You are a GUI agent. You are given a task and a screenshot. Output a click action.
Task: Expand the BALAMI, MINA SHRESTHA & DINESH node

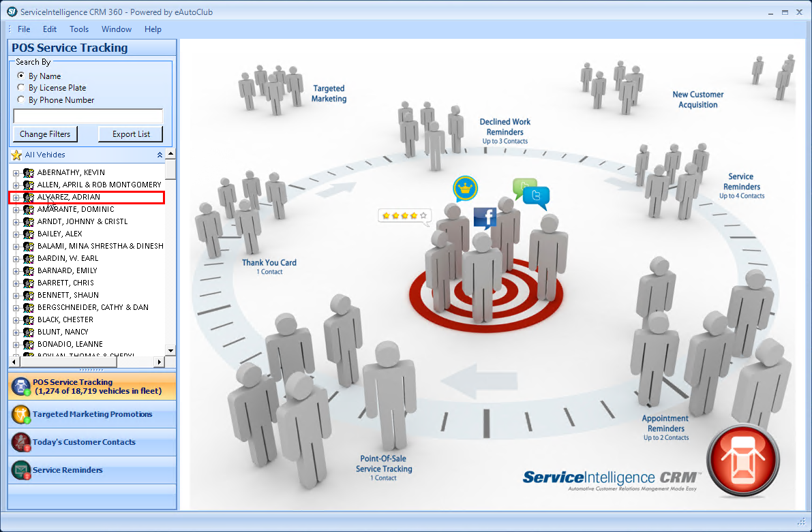pyautogui.click(x=16, y=247)
